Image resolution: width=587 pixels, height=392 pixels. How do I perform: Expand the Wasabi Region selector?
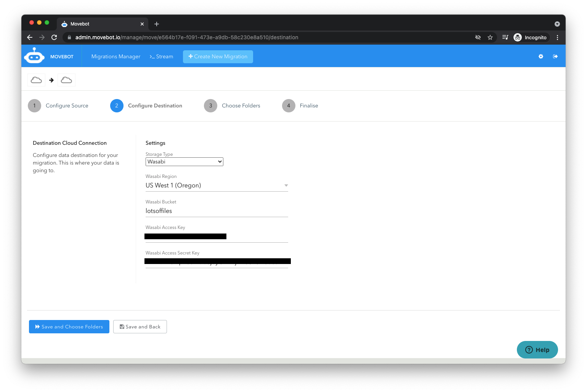tap(217, 186)
